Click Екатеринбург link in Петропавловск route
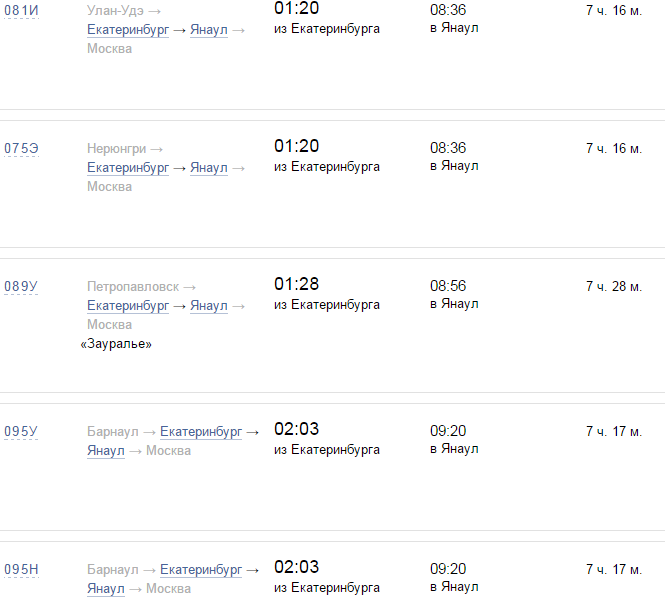Screen dimensions: 665x602 (x=128, y=306)
